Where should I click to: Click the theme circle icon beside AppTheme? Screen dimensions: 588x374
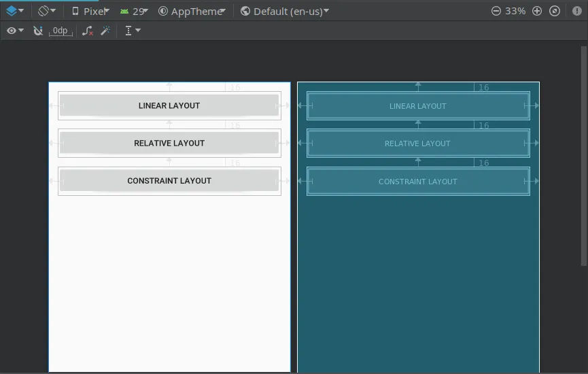coord(162,12)
